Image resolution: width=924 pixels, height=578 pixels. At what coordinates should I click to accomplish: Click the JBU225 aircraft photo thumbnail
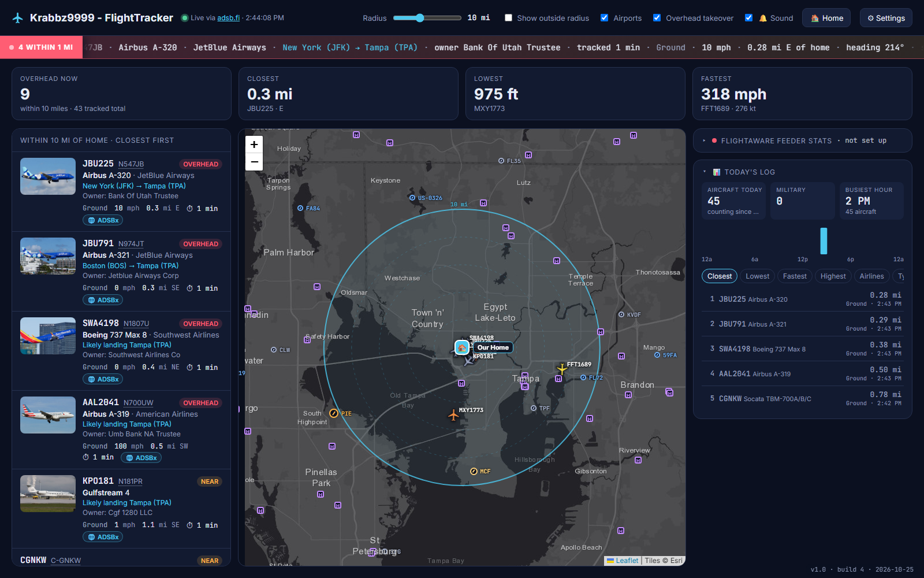[x=48, y=176]
